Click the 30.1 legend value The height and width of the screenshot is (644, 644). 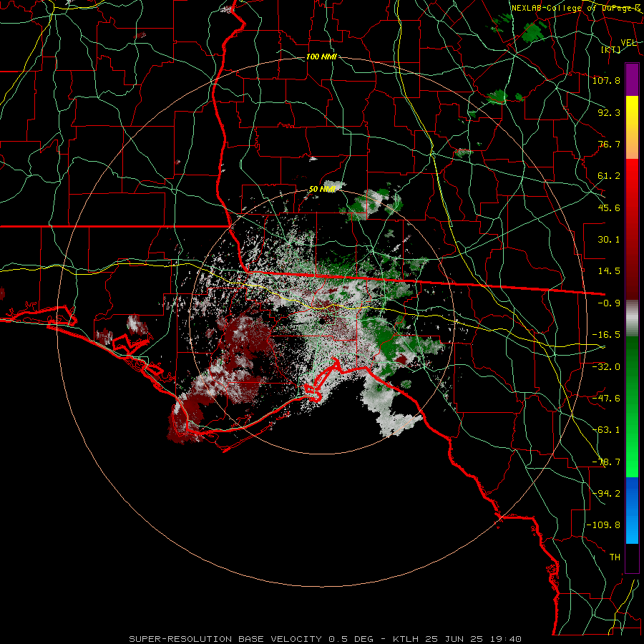pyautogui.click(x=609, y=240)
